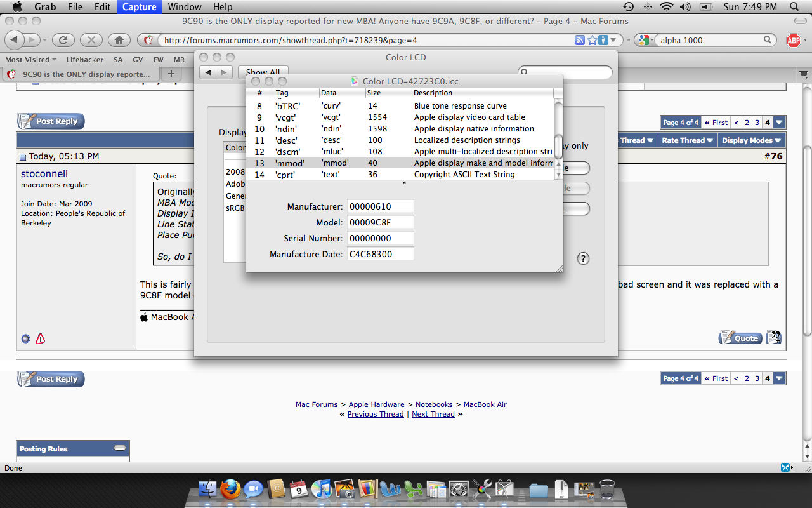
Task: Click Time Machine menu bar icon
Action: click(x=628, y=7)
